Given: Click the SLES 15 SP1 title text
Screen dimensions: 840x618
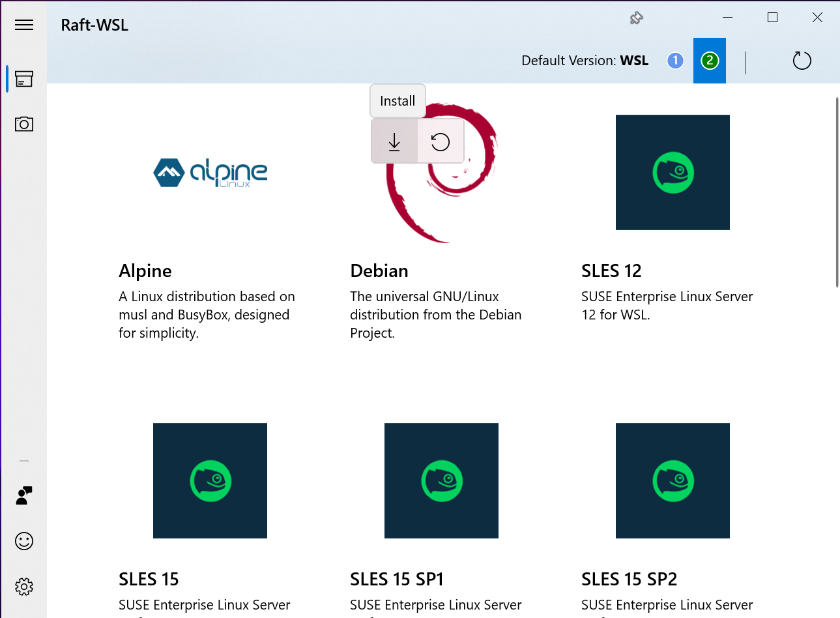Looking at the screenshot, I should (397, 580).
